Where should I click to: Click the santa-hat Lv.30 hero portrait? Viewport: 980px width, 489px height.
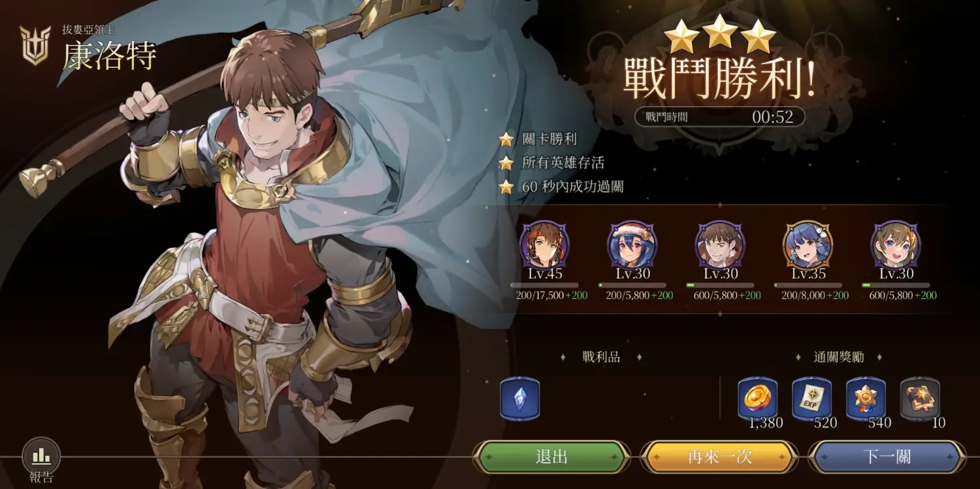point(632,245)
